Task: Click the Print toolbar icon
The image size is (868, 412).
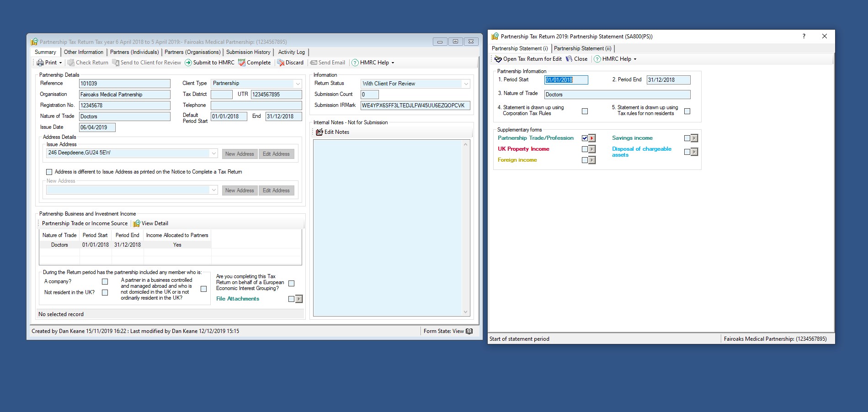Action: click(x=40, y=63)
